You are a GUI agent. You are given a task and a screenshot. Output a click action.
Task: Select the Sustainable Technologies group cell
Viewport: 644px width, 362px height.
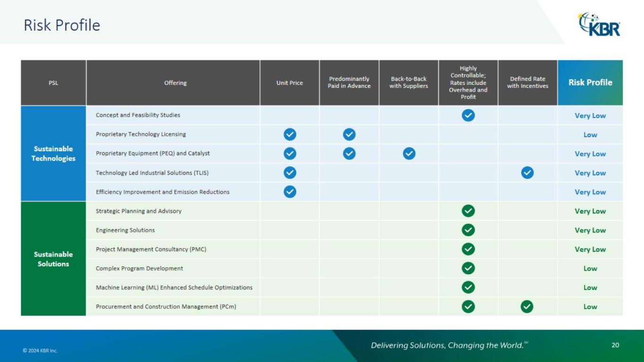coord(53,154)
